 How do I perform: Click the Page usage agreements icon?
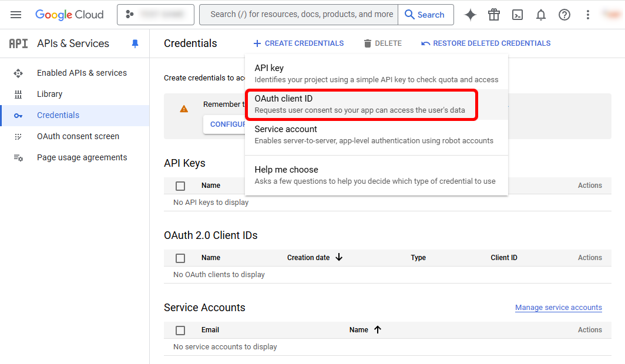[x=18, y=158]
